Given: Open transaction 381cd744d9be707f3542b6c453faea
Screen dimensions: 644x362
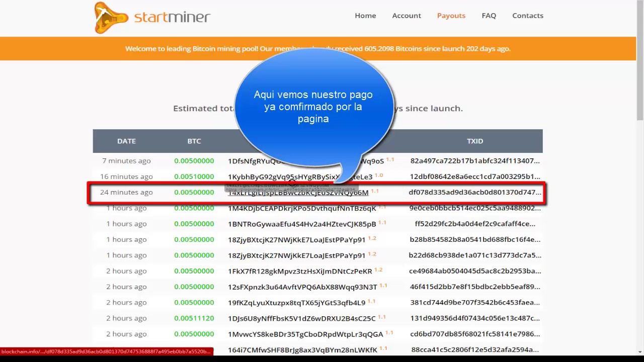Looking at the screenshot, I should click(475, 303).
